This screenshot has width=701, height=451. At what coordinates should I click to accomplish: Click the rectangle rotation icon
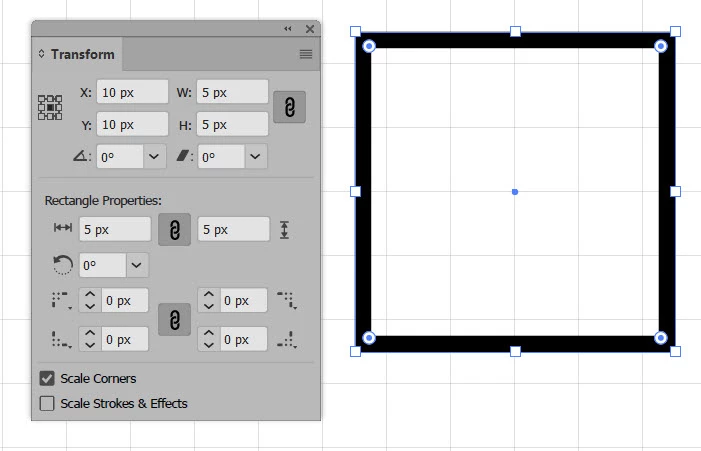coord(63,265)
